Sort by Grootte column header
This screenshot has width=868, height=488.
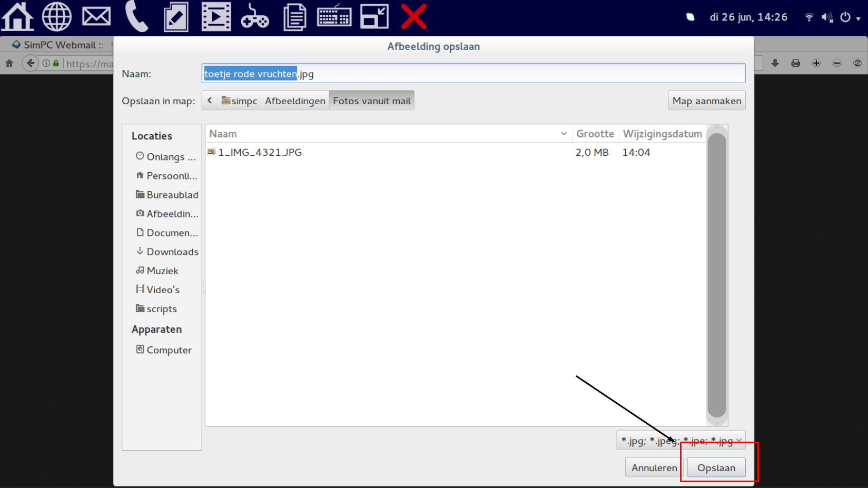point(595,134)
